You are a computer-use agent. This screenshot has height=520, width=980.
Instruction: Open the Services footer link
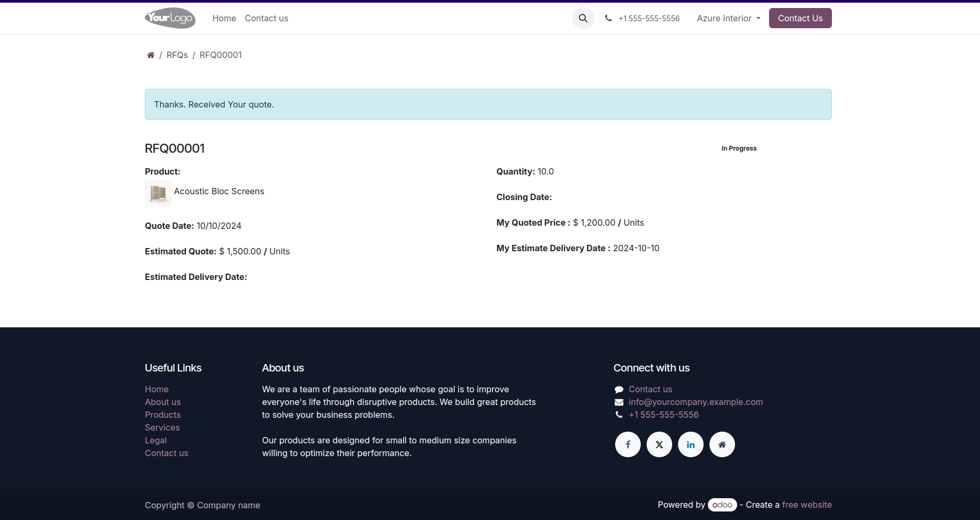pos(162,427)
